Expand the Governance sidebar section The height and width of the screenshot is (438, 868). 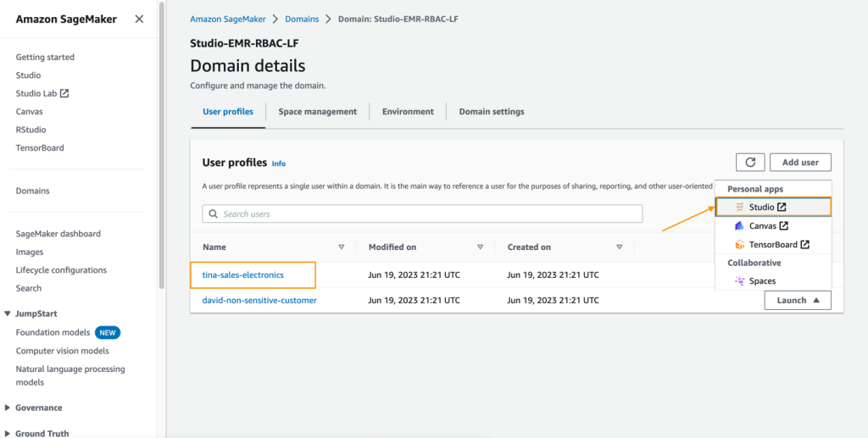pos(8,408)
